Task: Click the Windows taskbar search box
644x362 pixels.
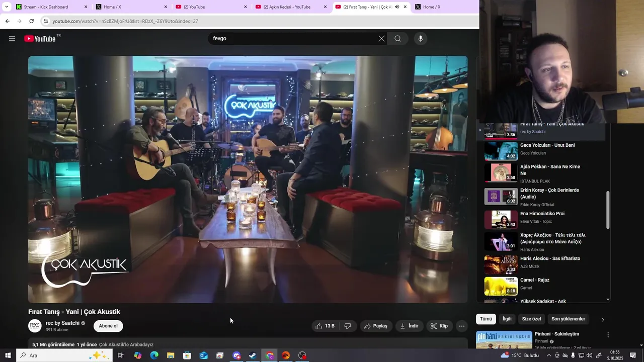Action: 64,355
